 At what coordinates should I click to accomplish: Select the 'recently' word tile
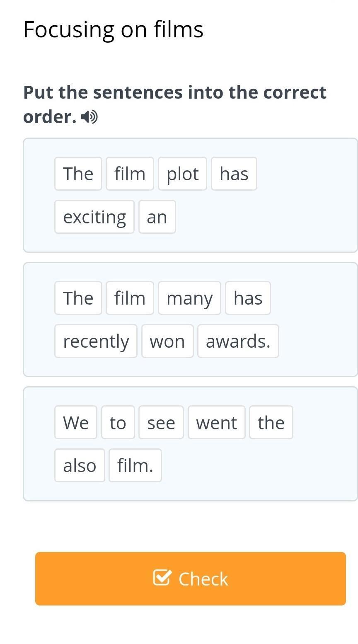[96, 341]
